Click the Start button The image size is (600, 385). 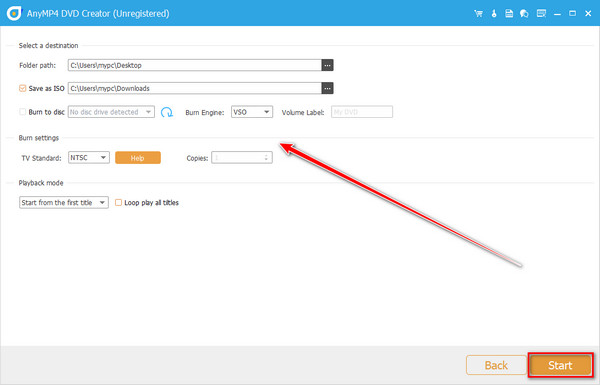point(560,365)
